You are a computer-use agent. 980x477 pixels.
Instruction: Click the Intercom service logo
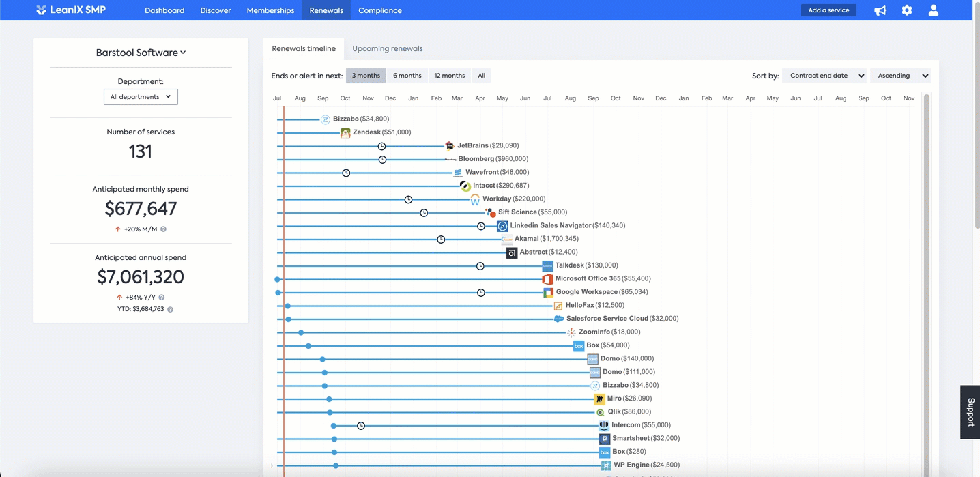[604, 425]
